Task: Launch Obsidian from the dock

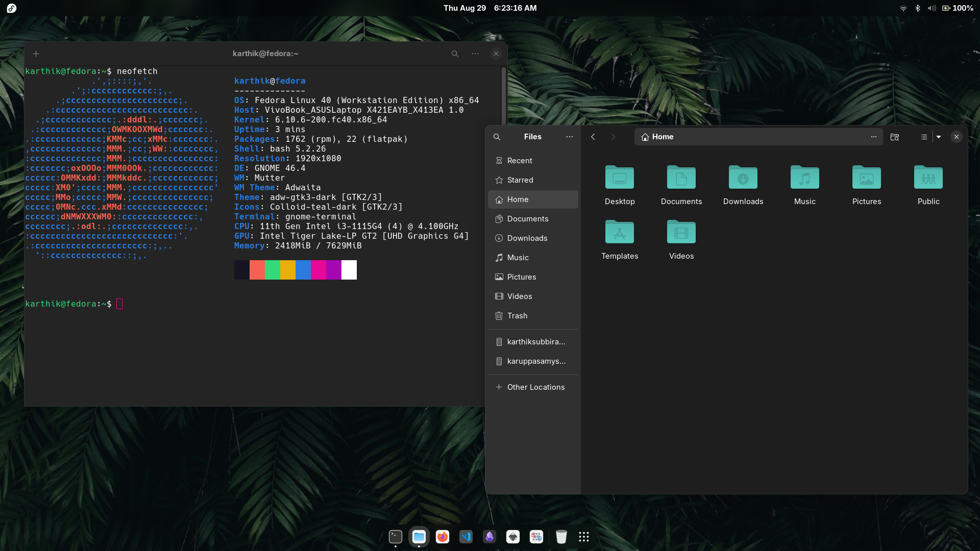Action: [x=489, y=537]
